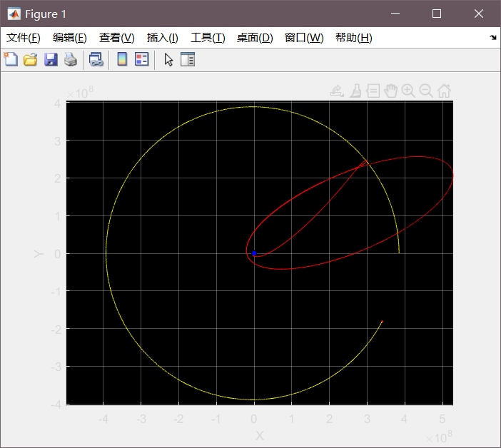
Task: Open the 编辑(E) menu
Action: 70,38
